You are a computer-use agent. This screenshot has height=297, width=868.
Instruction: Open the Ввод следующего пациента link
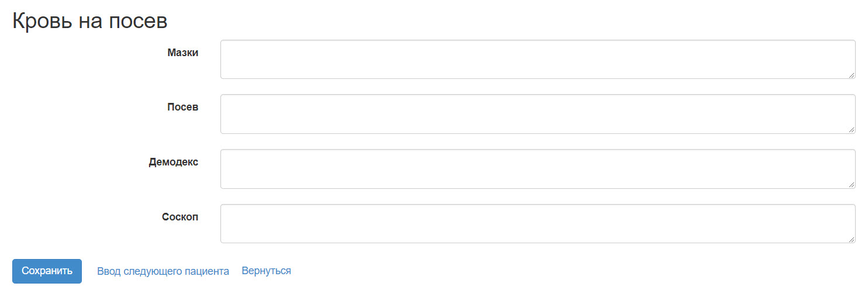(163, 271)
